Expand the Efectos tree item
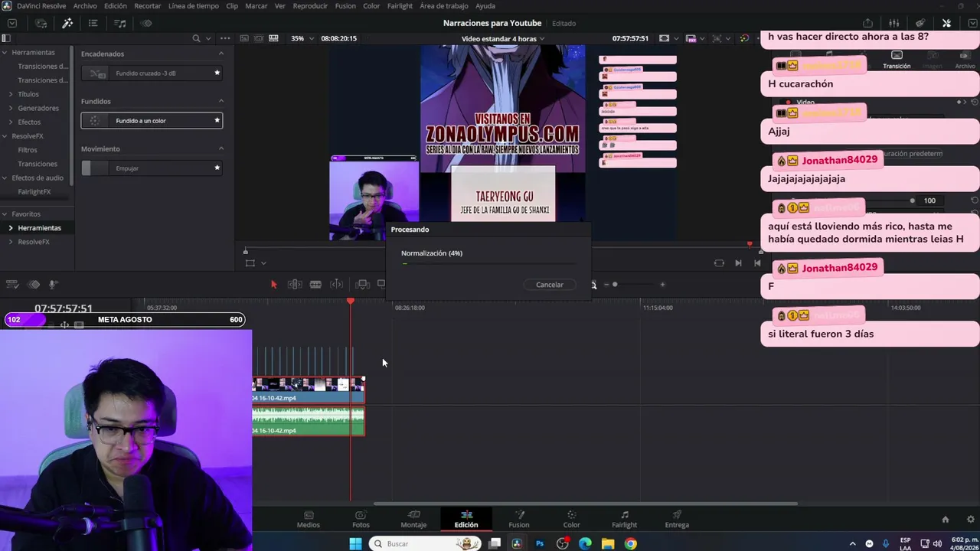Viewport: 980px width, 551px height. (x=11, y=122)
